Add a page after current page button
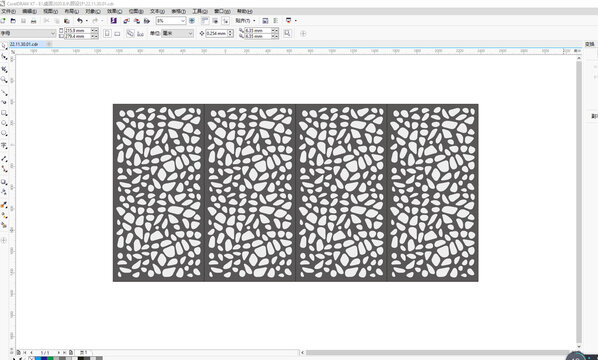The height and width of the screenshot is (360, 598). tap(71, 352)
